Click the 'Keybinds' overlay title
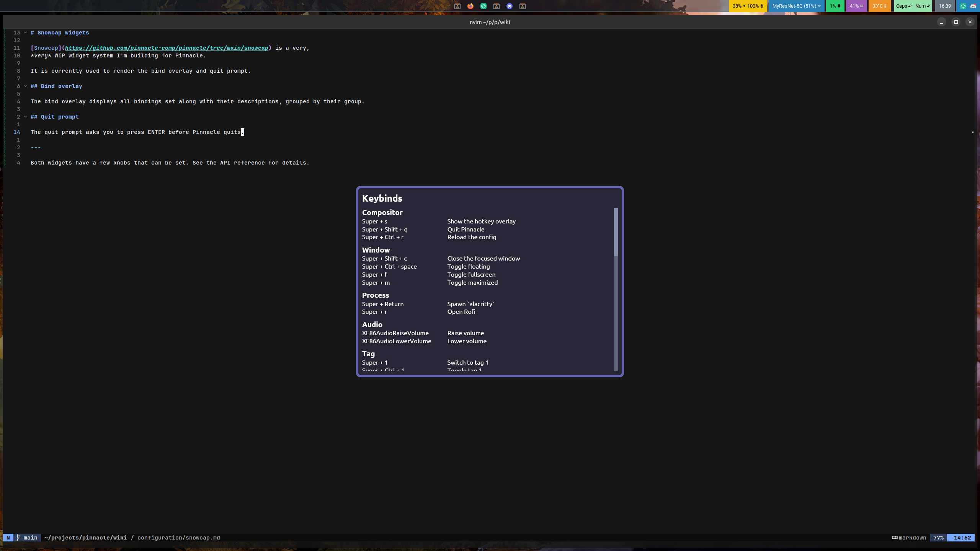The width and height of the screenshot is (980, 551). tap(382, 198)
